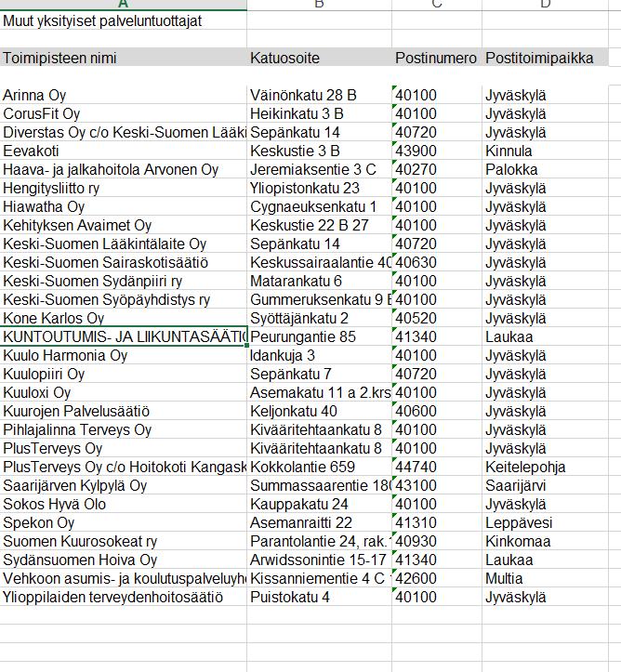Select 'Ylioppilaiden terveydenhoitosäätiö' cell
The height and width of the screenshot is (672, 621).
point(124,597)
